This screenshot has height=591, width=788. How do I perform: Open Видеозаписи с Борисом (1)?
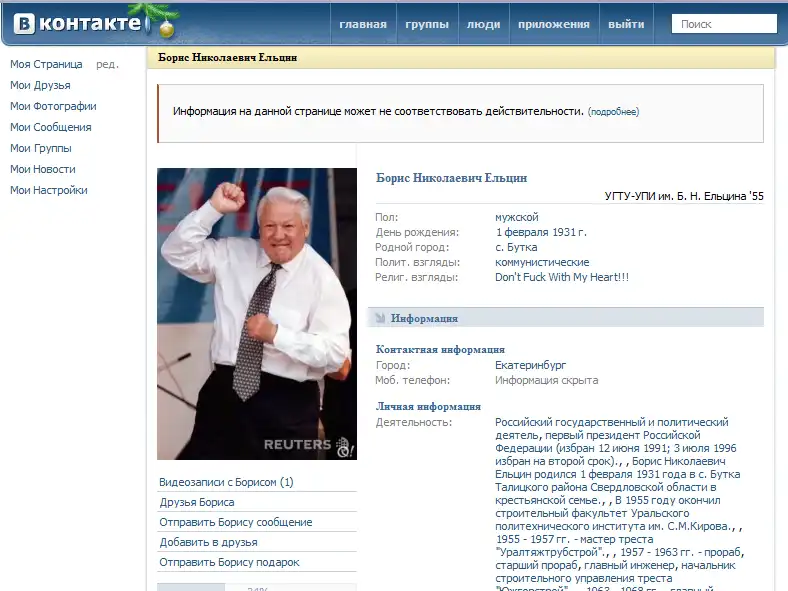(x=226, y=482)
